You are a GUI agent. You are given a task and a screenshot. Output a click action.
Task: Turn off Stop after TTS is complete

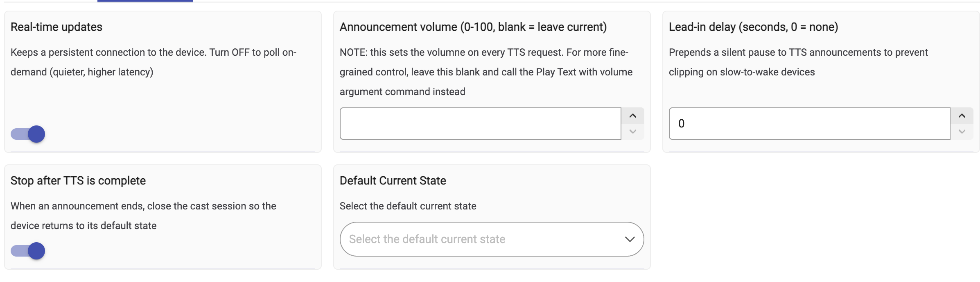click(x=28, y=251)
